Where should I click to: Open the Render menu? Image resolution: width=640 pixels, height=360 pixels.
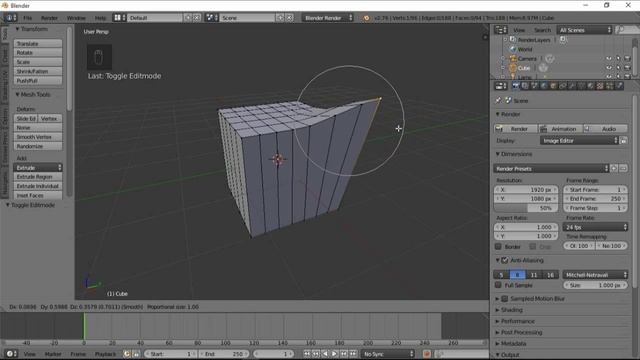tap(49, 18)
